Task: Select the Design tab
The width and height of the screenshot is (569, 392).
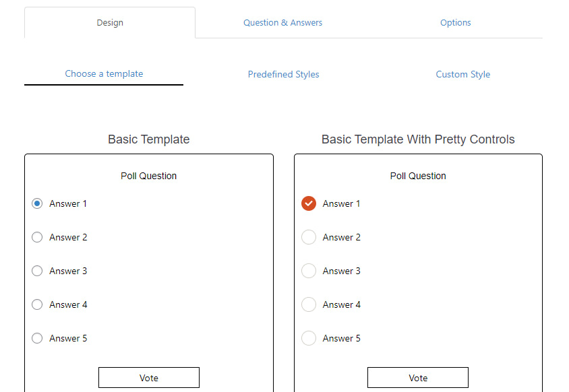Action: pyautogui.click(x=109, y=22)
